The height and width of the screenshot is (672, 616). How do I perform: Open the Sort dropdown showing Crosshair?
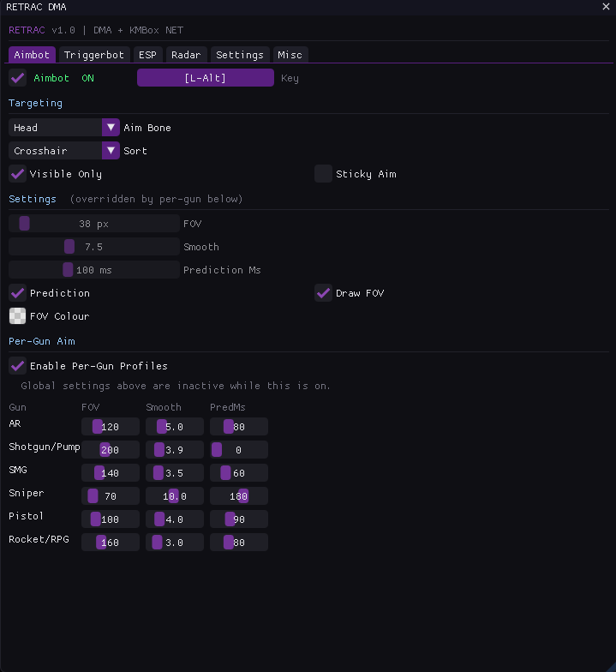coord(64,151)
